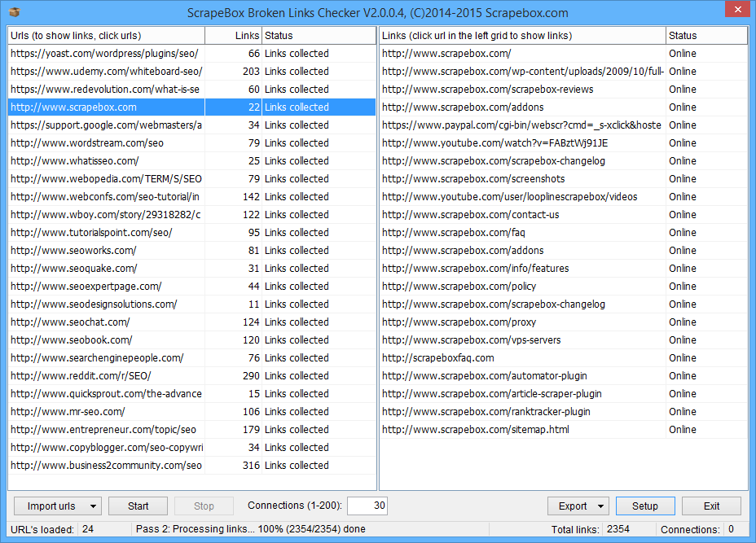This screenshot has height=543, width=756.
Task: Select the searchenginepeople.com url row
Action: [x=191, y=358]
